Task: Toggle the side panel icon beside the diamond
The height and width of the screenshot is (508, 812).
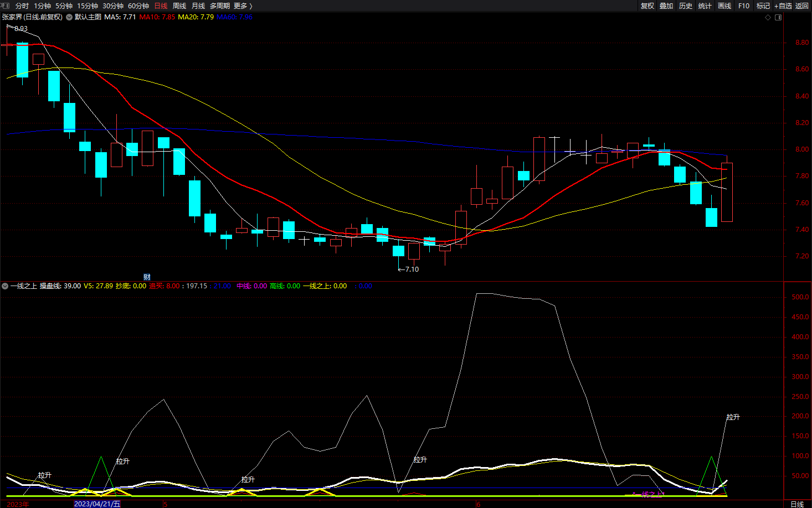Action: 778,17
